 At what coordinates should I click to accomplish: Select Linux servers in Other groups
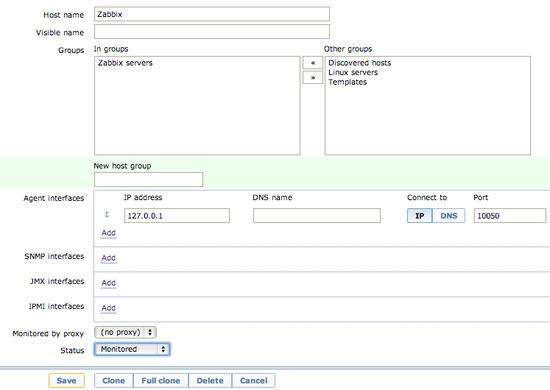pos(353,73)
